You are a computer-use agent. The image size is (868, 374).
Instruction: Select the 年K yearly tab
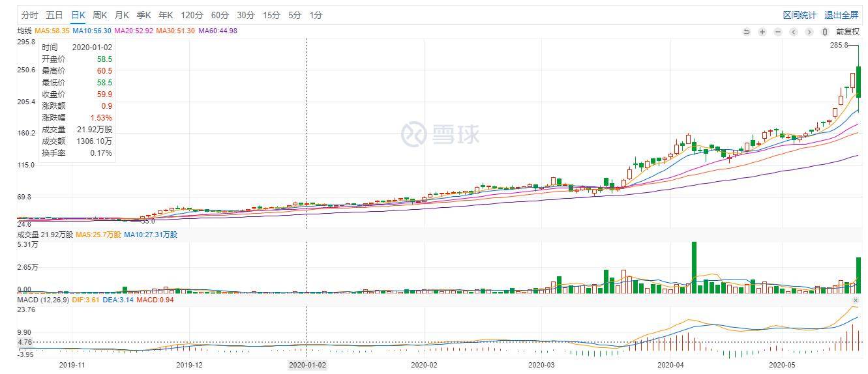click(166, 15)
